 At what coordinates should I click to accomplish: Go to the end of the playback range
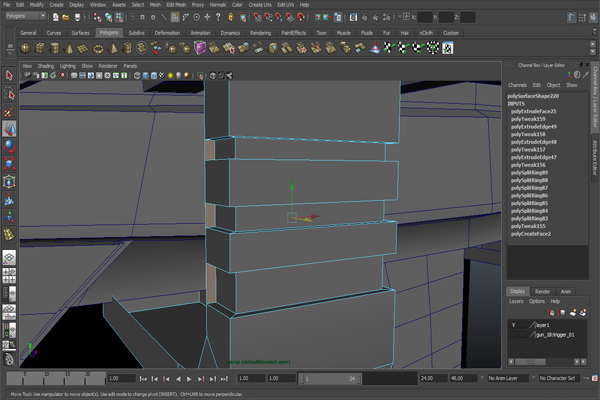pyautogui.click(x=224, y=379)
